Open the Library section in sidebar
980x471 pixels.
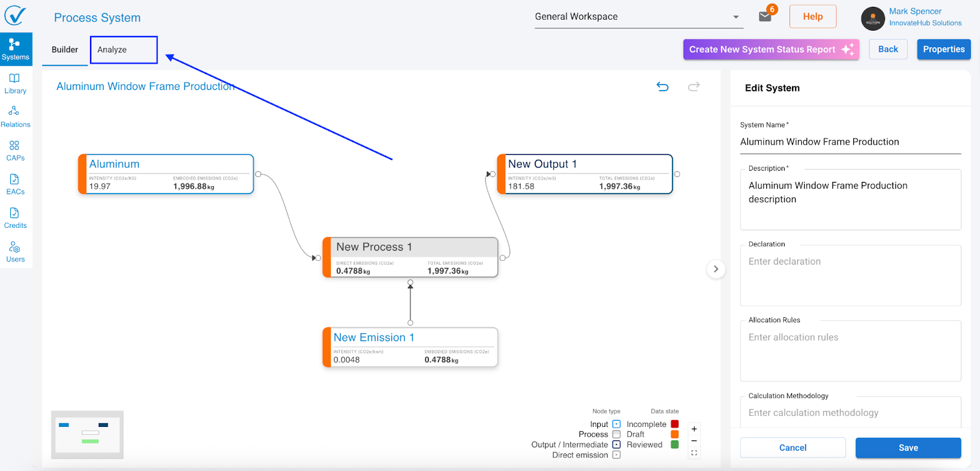(15, 83)
